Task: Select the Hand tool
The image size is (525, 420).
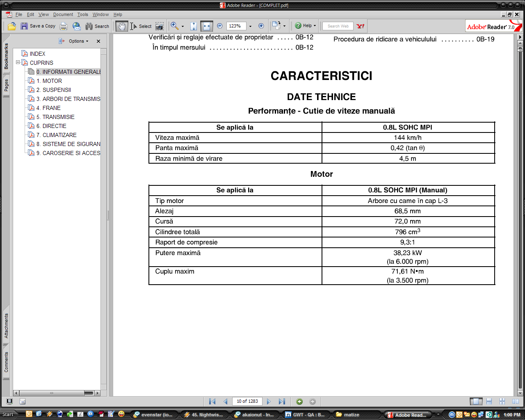Action: (x=121, y=26)
